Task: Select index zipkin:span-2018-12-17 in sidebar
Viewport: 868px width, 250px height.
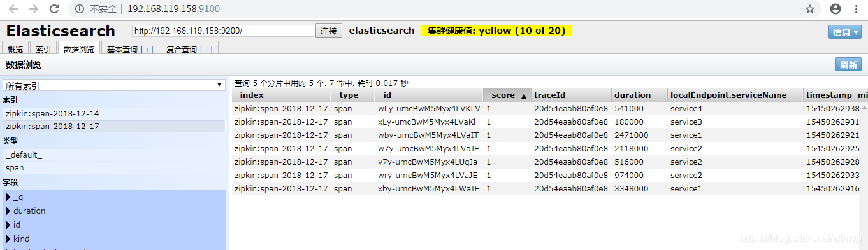Action: (x=113, y=126)
